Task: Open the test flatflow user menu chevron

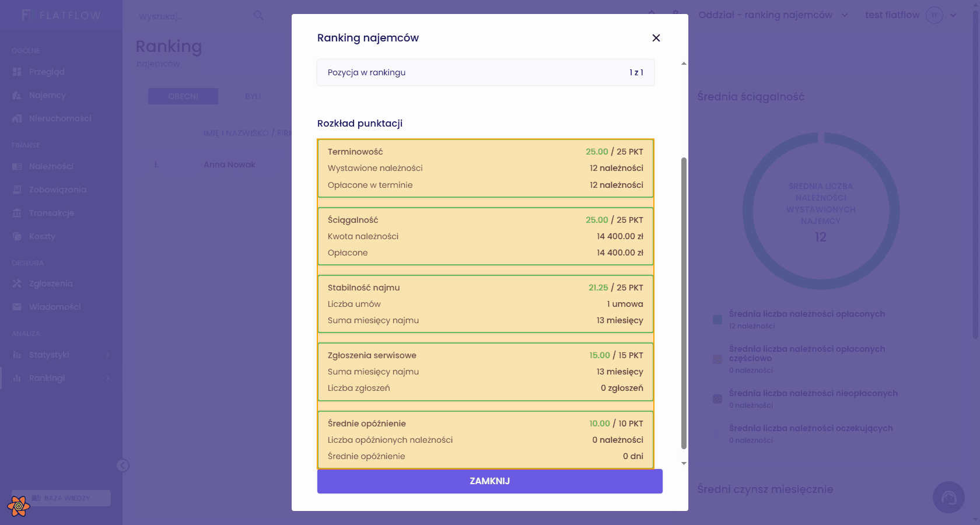Action: coord(953,15)
